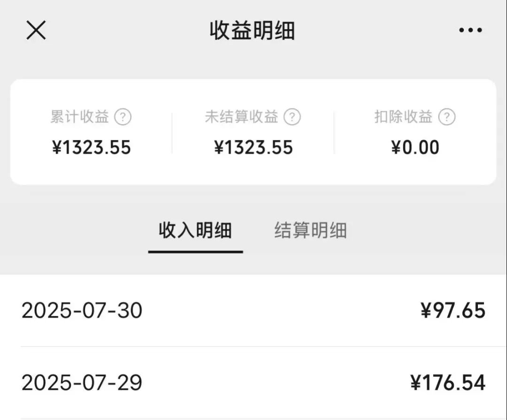
Task: Select the ¥1323.55 cumulative earnings value
Action: pyautogui.click(x=92, y=147)
